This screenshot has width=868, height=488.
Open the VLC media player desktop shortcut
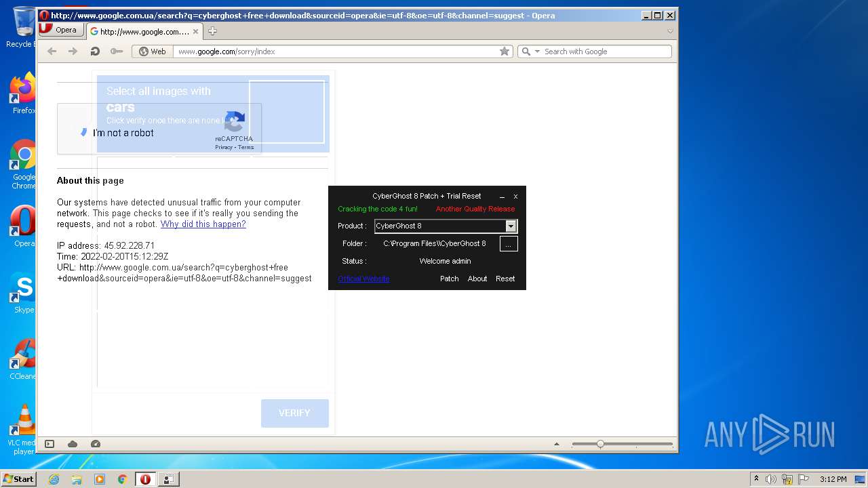pos(23,430)
